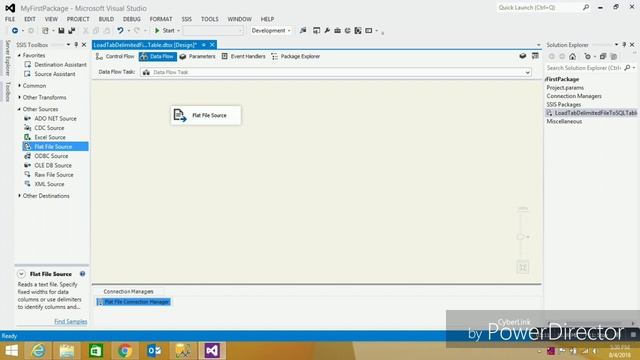The height and width of the screenshot is (360, 640).
Task: Open the Solution Explorer window options dropdown
Action: pos(616,44)
